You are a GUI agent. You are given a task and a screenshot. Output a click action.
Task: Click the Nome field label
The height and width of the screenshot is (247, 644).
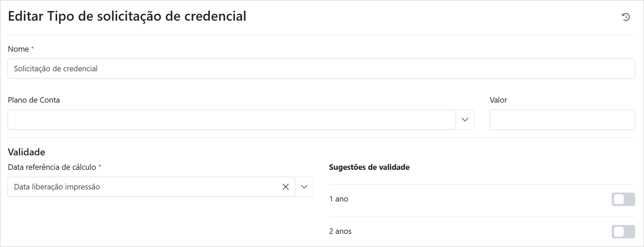coord(18,49)
